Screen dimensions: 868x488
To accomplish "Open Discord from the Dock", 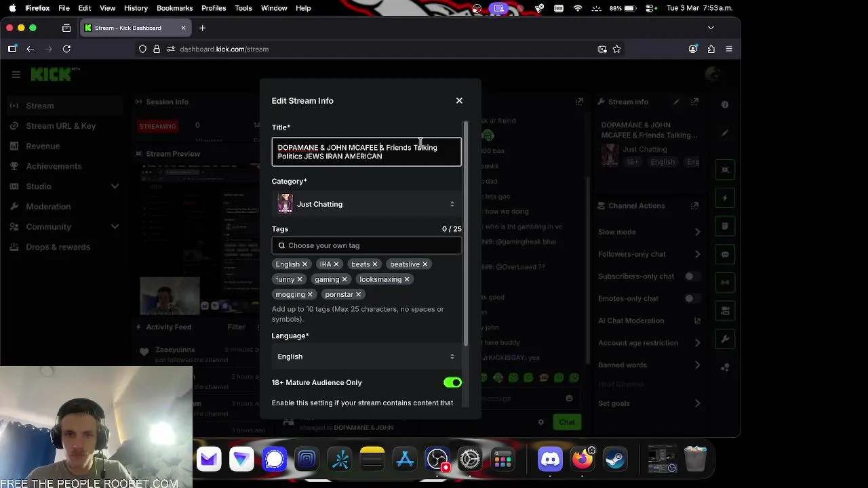I will 550,460.
